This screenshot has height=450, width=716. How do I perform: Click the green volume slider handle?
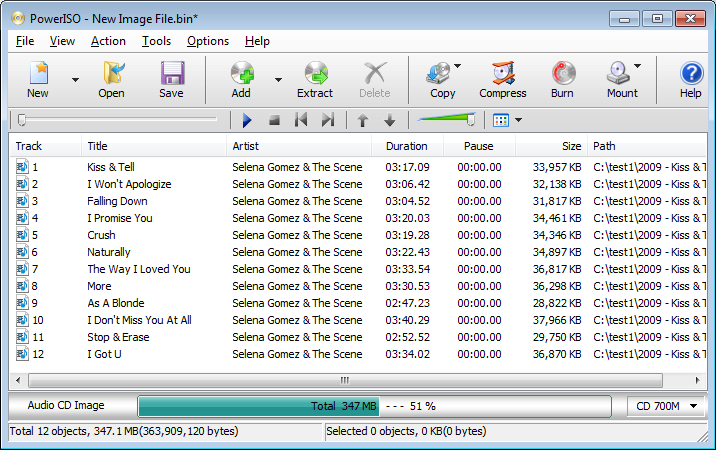(x=471, y=120)
